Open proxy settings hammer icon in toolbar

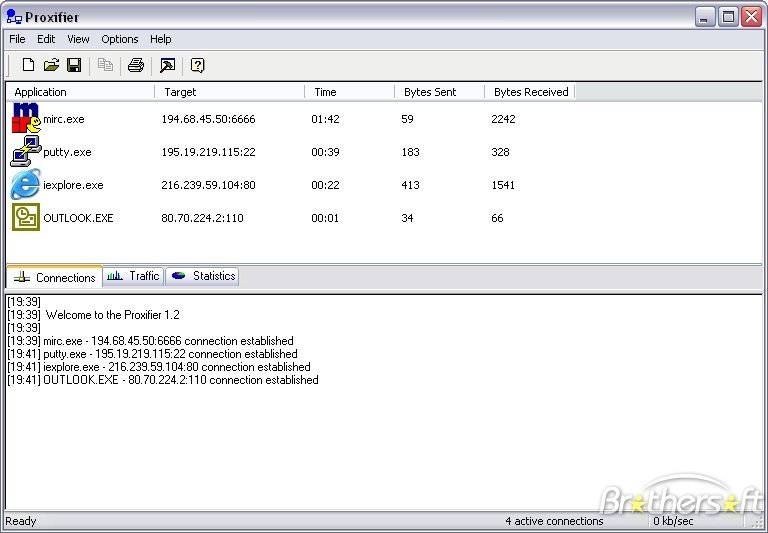click(167, 65)
